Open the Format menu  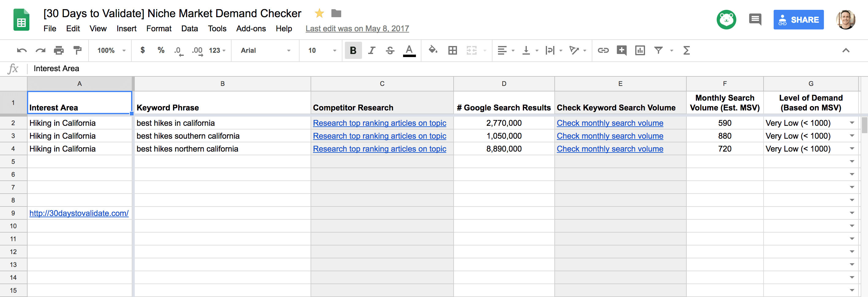[x=159, y=29]
